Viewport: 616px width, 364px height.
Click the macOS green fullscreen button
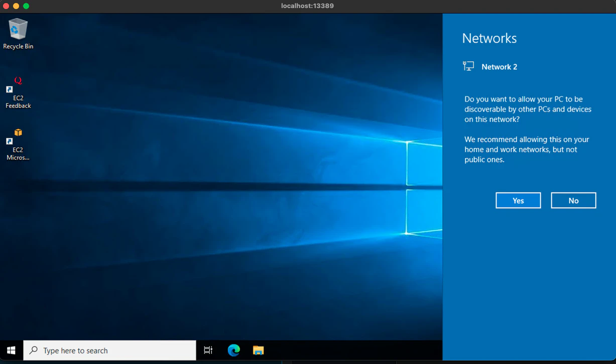pyautogui.click(x=26, y=6)
